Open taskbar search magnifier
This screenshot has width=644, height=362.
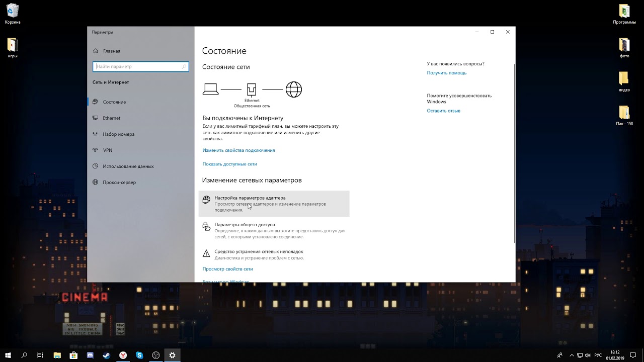[x=24, y=355]
